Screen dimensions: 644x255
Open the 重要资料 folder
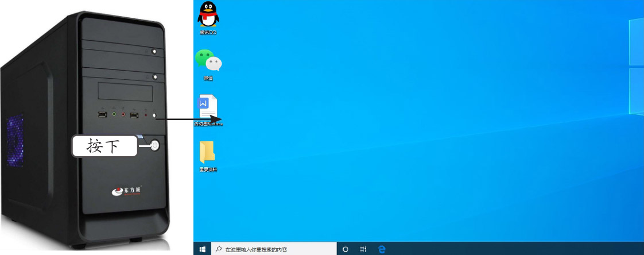(207, 153)
